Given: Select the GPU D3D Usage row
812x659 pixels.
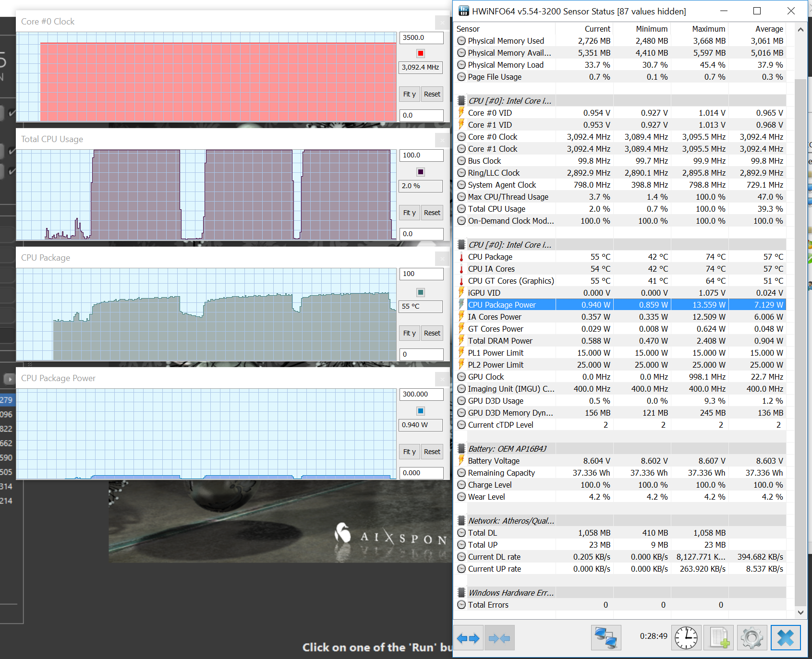Looking at the screenshot, I should [x=620, y=401].
